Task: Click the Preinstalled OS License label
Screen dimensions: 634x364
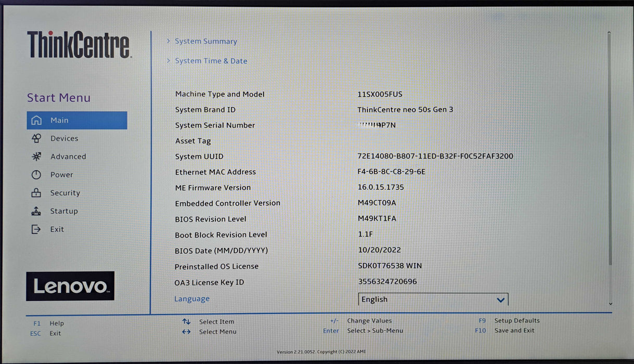Action: (216, 266)
